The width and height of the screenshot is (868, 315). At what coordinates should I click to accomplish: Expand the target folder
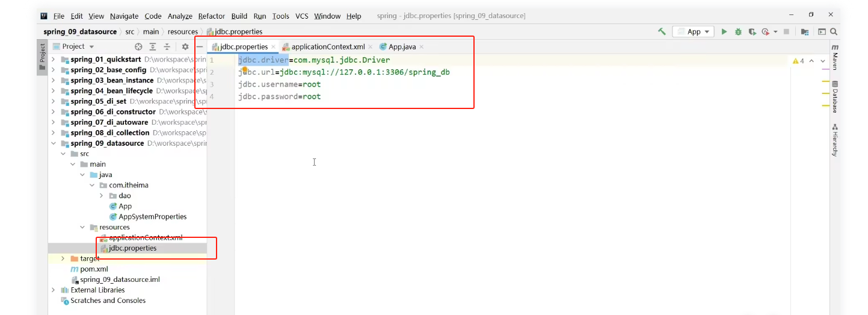(x=63, y=258)
